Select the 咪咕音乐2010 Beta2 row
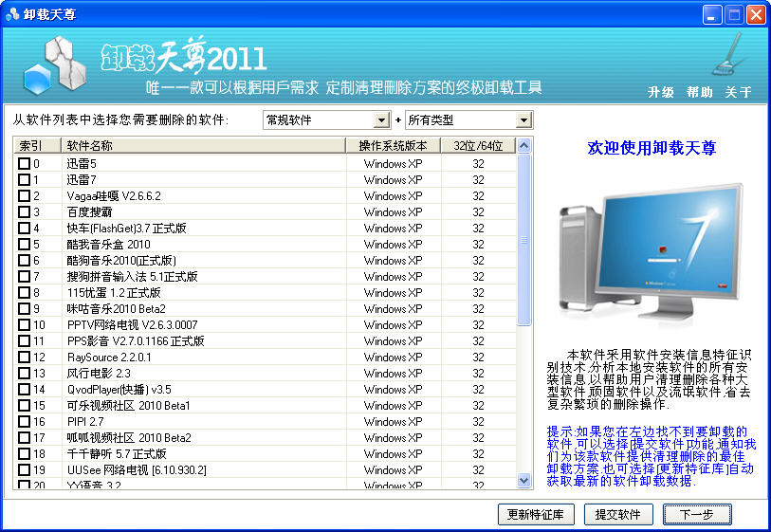 click(x=266, y=309)
